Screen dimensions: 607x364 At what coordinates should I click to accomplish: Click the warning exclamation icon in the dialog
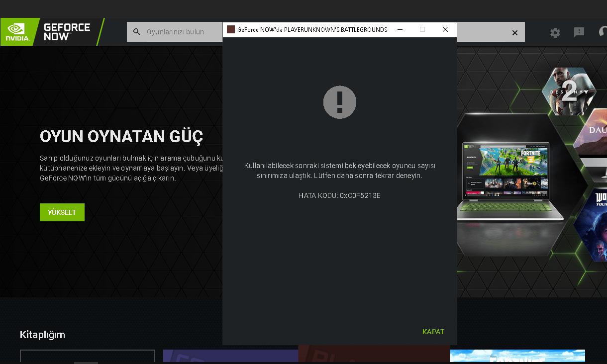tap(340, 102)
